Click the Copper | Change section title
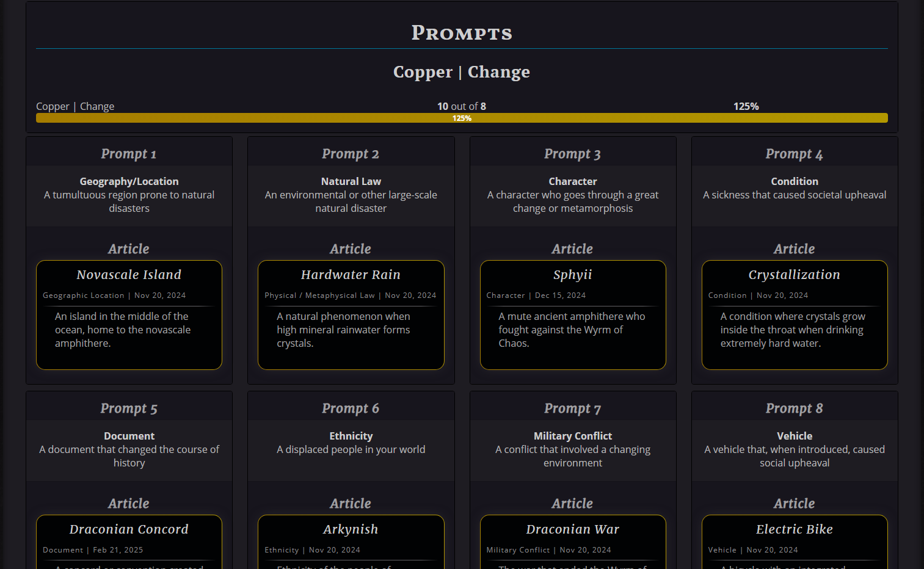924x569 pixels. pyautogui.click(x=462, y=72)
